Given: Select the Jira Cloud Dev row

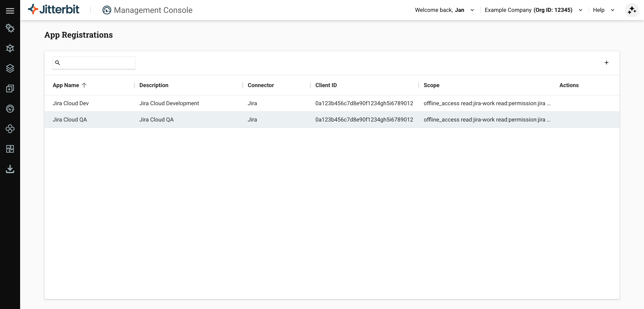Looking at the screenshot, I should [x=71, y=103].
